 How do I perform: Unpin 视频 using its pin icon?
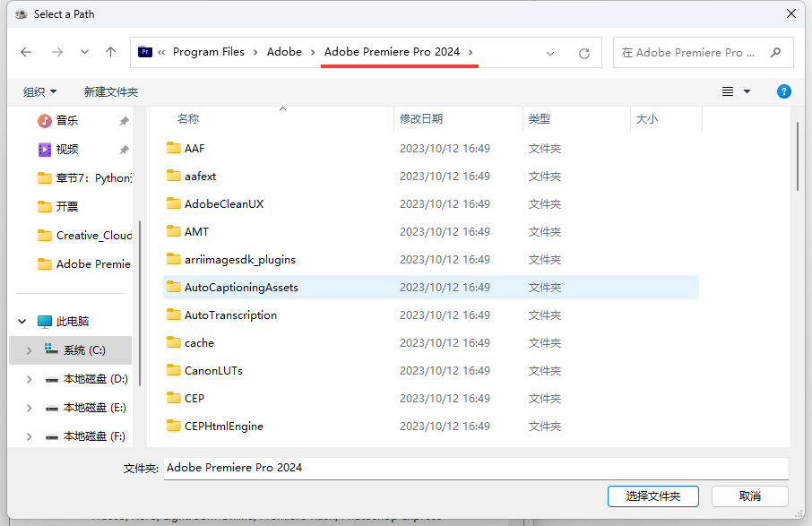124,151
